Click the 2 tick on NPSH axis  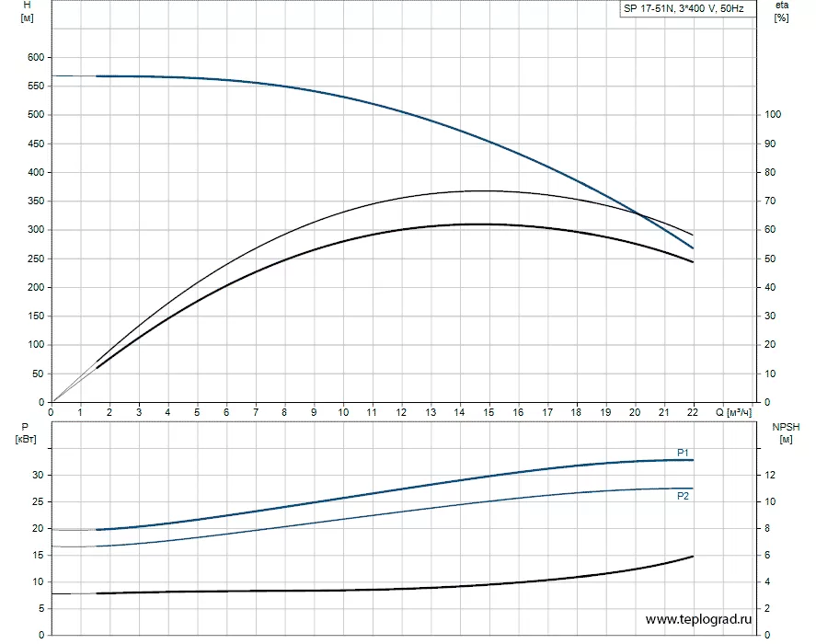tap(768, 608)
